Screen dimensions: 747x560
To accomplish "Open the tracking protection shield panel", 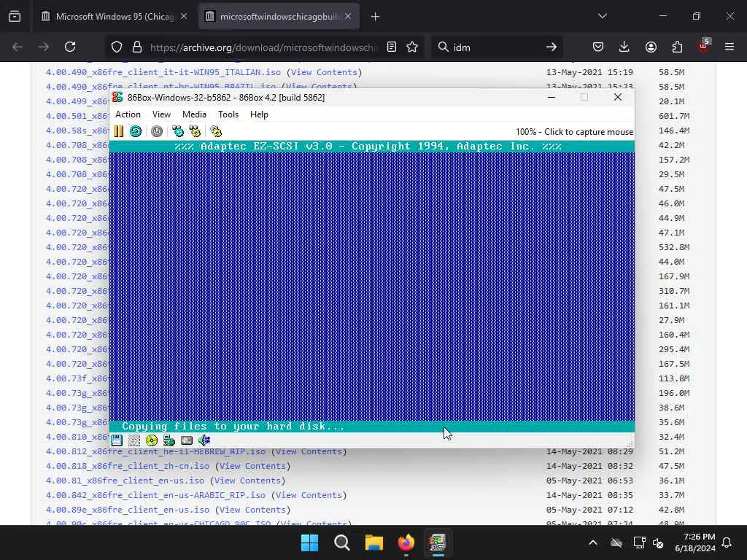I will 117,47.
